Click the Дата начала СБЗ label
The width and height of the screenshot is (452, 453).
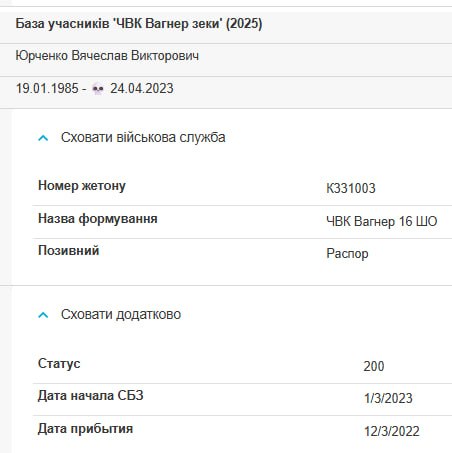point(91,396)
